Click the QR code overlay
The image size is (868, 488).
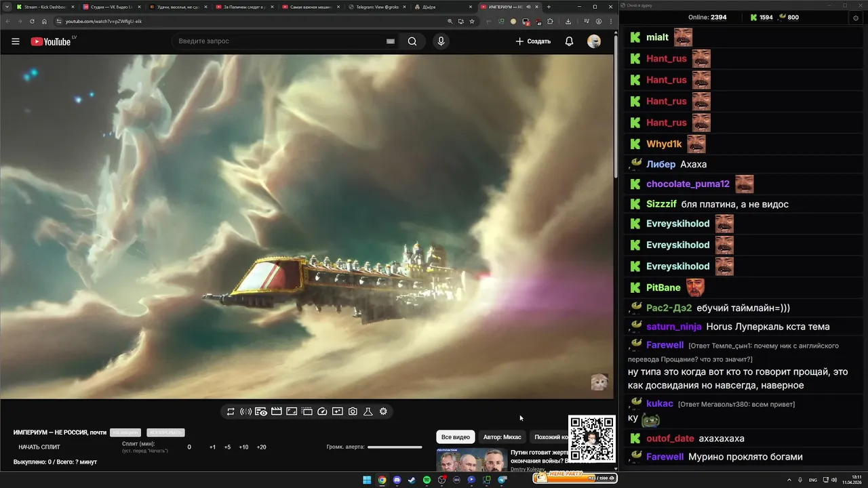coord(592,439)
